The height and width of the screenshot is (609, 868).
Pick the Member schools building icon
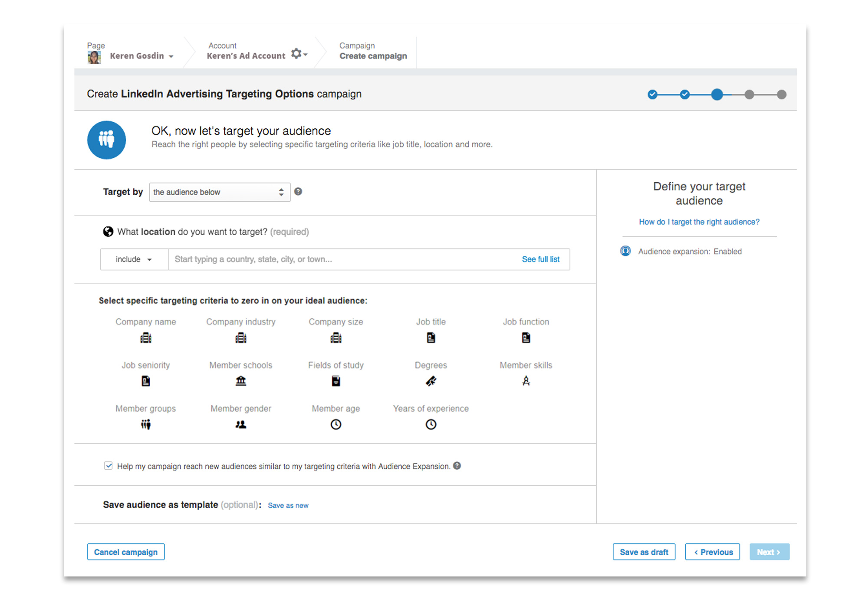click(241, 381)
